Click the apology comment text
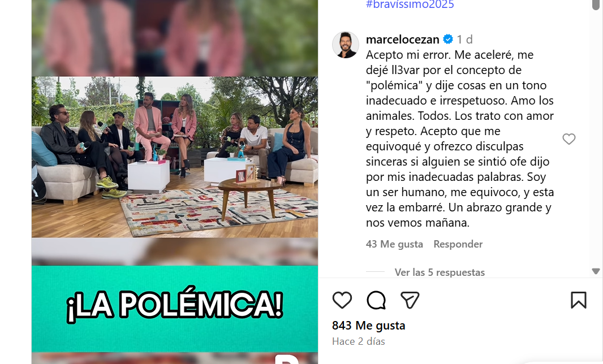This screenshot has width=603, height=364. coord(460,138)
